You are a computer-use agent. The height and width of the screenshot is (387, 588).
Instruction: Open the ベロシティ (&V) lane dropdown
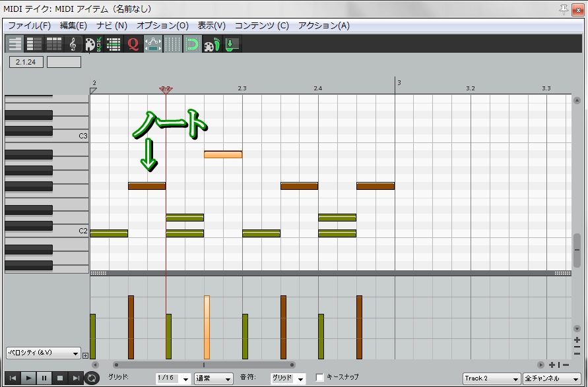(43, 353)
